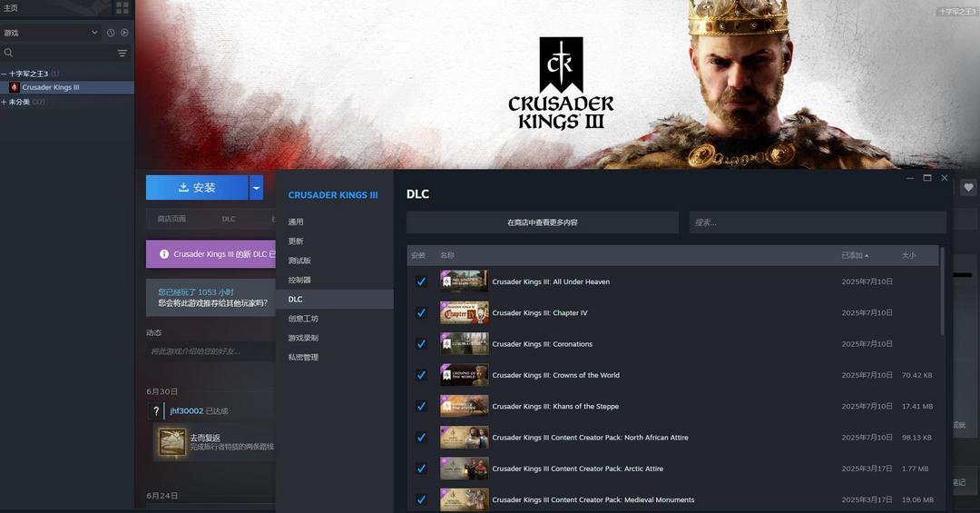The height and width of the screenshot is (513, 980).
Task: Click the heart favorite icon at right edge
Action: pyautogui.click(x=968, y=187)
